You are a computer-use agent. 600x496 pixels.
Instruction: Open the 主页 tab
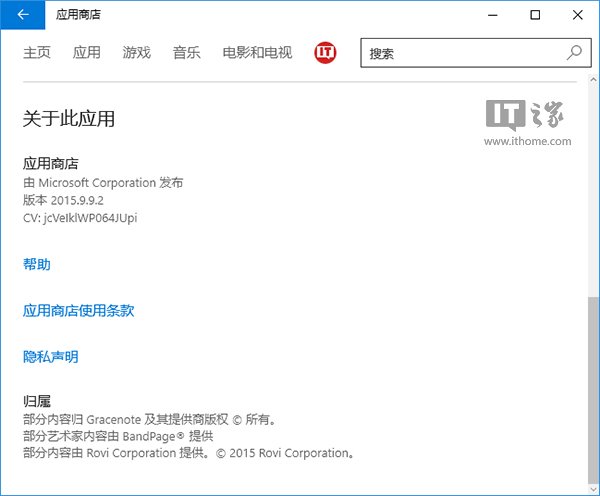tap(37, 52)
